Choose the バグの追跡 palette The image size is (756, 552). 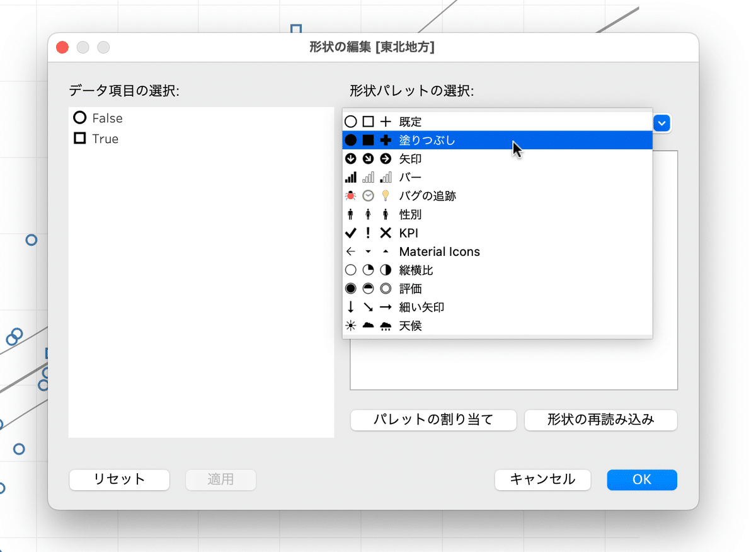[x=497, y=196]
